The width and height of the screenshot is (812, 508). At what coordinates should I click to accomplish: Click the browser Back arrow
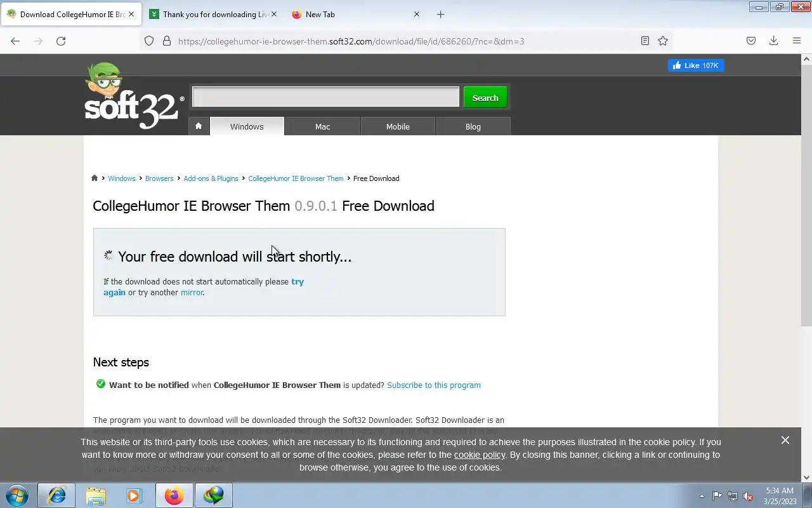click(15, 41)
